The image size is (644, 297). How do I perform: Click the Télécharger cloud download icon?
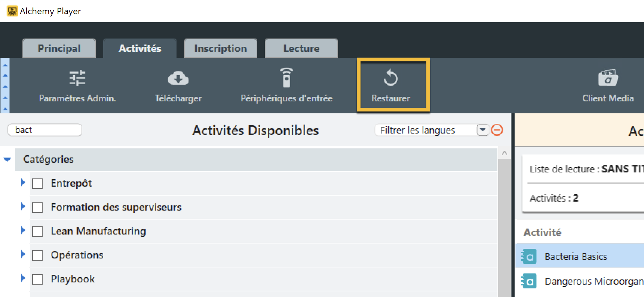click(178, 78)
